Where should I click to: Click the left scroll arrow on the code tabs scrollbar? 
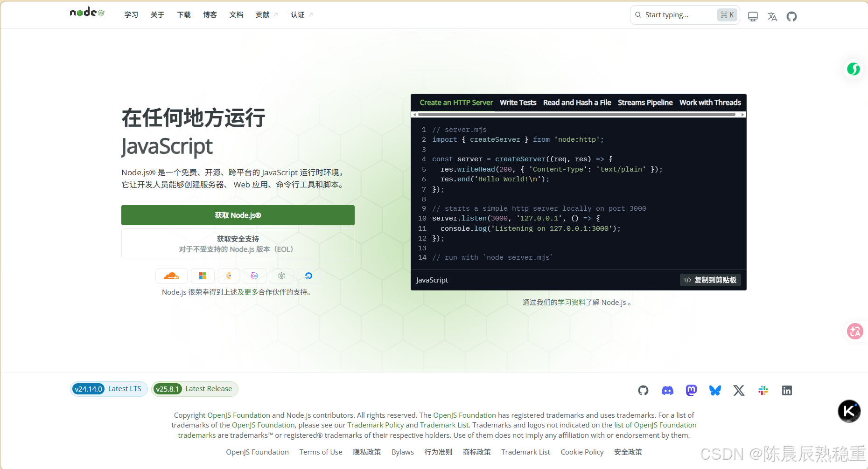pos(414,115)
